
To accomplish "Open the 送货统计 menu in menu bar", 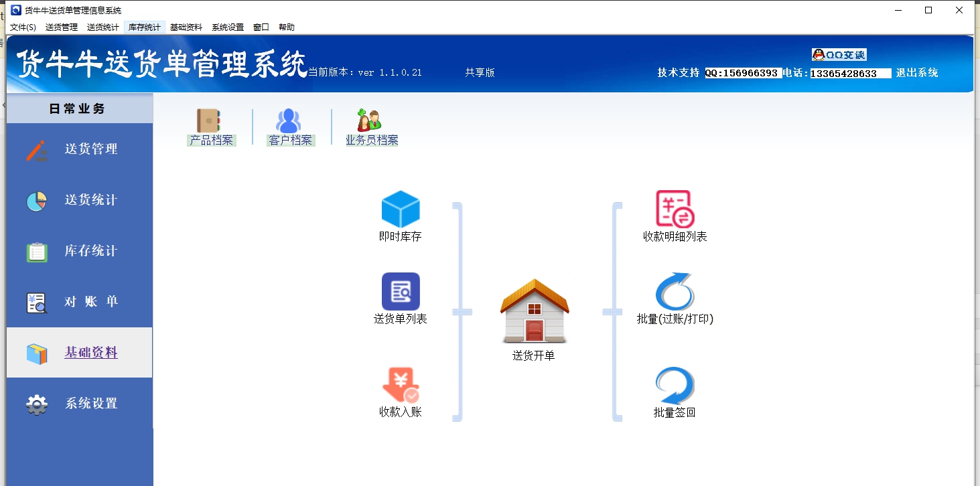I will (x=103, y=27).
